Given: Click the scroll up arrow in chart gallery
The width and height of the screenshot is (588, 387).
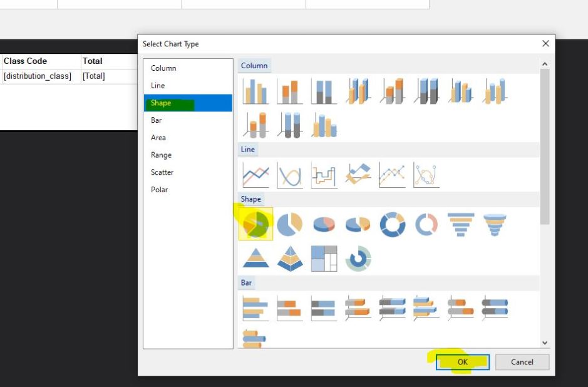Looking at the screenshot, I should pos(545,64).
